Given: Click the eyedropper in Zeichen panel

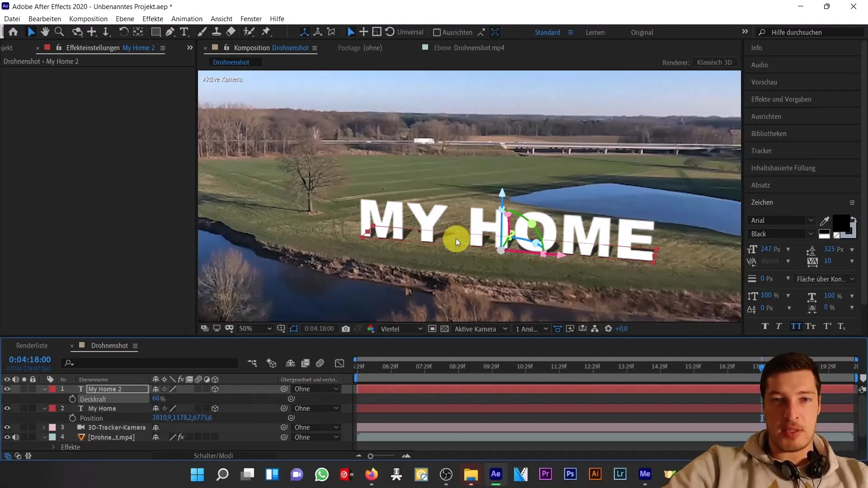Looking at the screenshot, I should 825,221.
